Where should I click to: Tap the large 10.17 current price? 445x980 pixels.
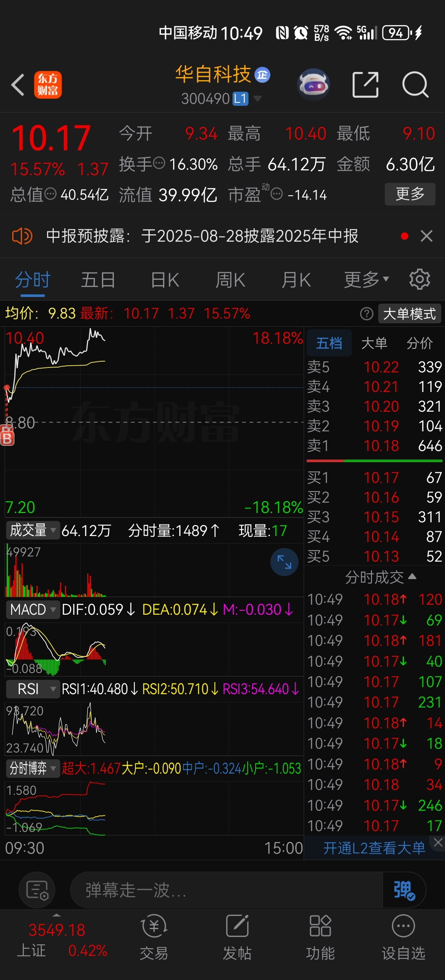pyautogui.click(x=51, y=138)
